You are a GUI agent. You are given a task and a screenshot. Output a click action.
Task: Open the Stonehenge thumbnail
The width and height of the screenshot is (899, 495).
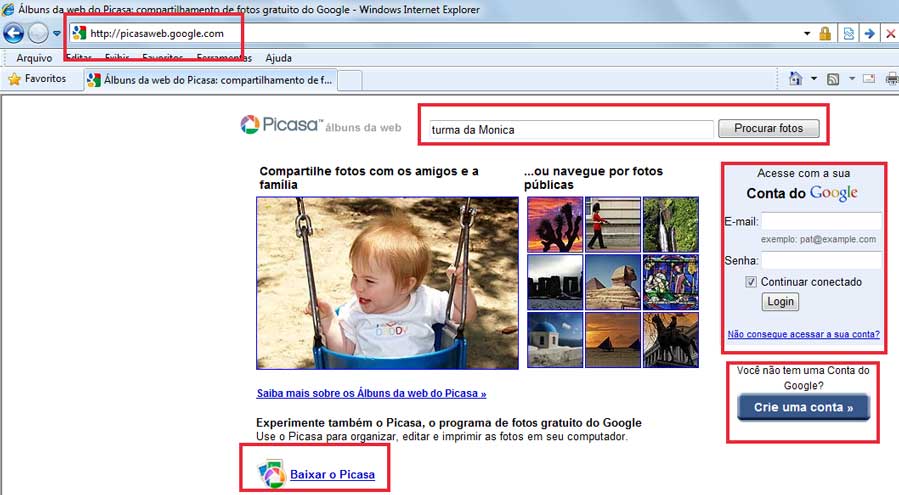click(555, 282)
